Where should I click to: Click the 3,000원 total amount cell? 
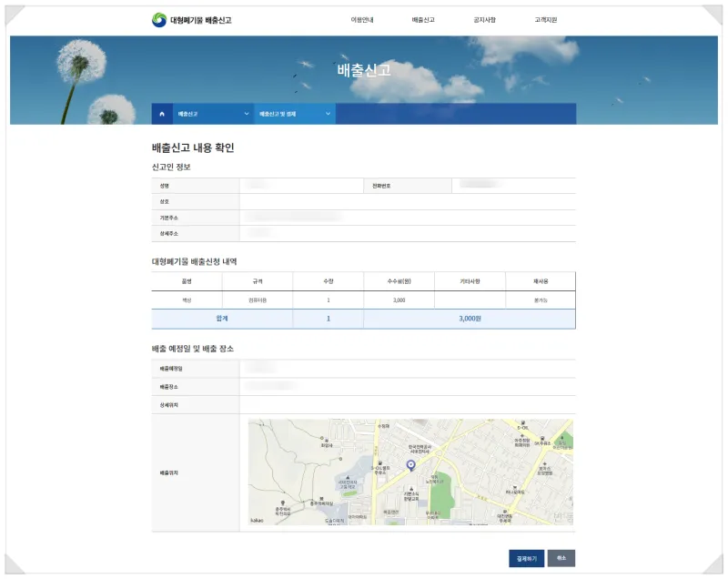click(469, 319)
